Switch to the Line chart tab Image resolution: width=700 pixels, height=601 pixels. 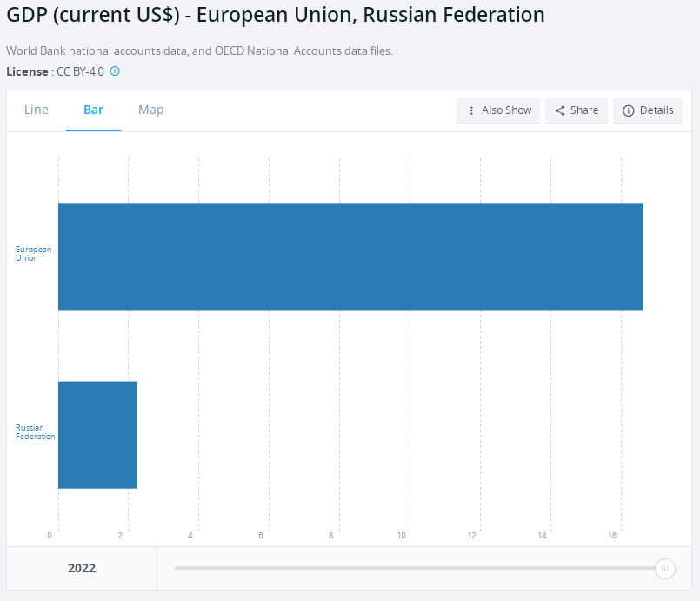tap(37, 110)
